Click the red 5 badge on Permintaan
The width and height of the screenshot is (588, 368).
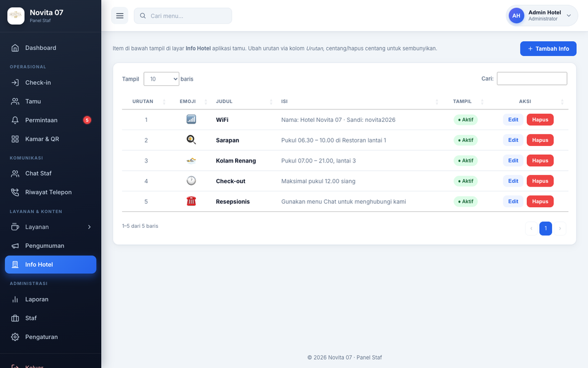87,120
